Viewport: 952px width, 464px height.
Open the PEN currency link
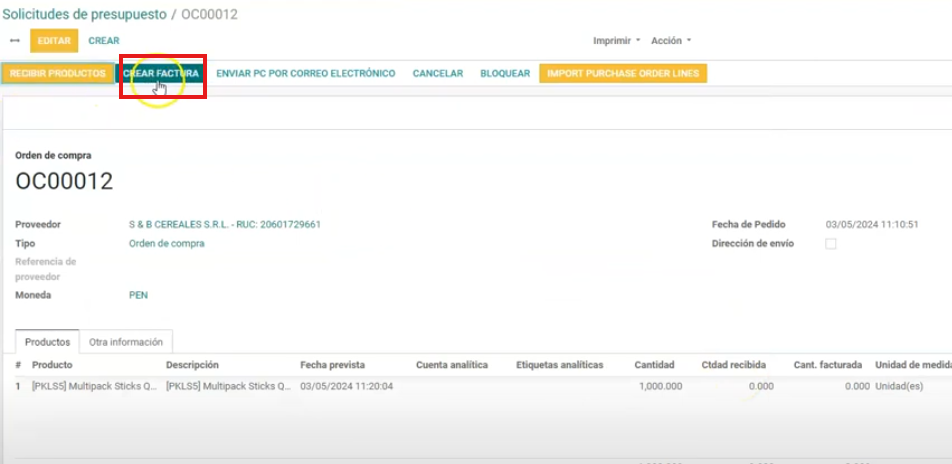click(138, 295)
